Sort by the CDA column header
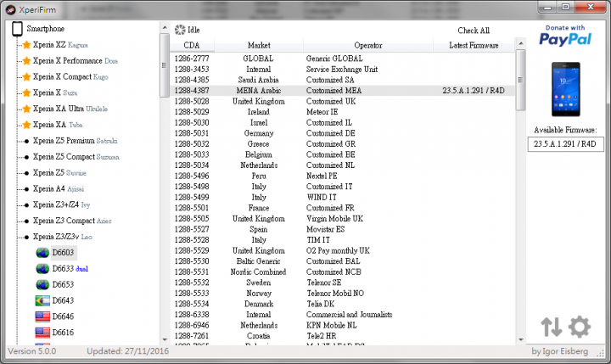This screenshot has width=611, height=364. (x=192, y=45)
